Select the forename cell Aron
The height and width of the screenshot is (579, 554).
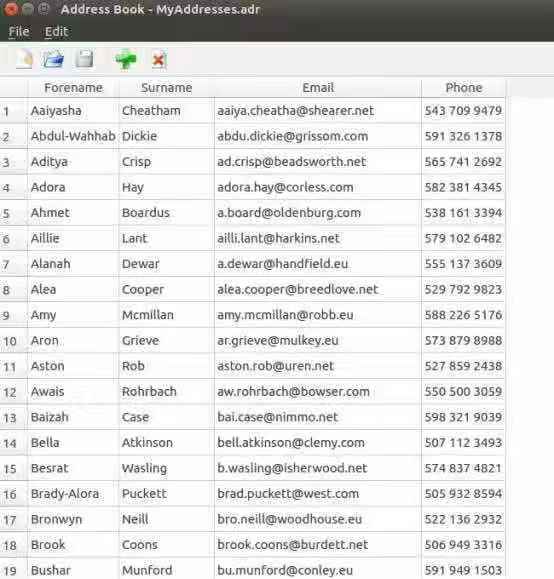(x=73, y=340)
